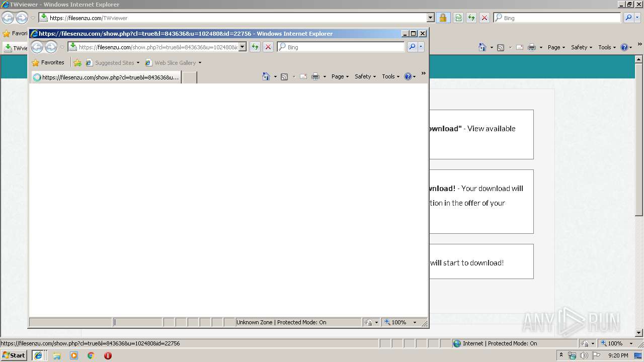
Task: Click the popup Bing search box
Action: click(341, 47)
